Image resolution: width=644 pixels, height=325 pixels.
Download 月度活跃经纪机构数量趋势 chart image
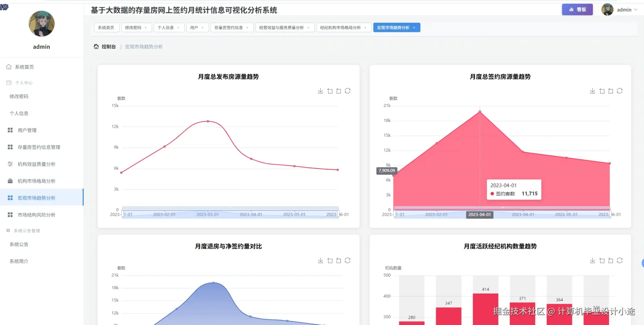[592, 260]
